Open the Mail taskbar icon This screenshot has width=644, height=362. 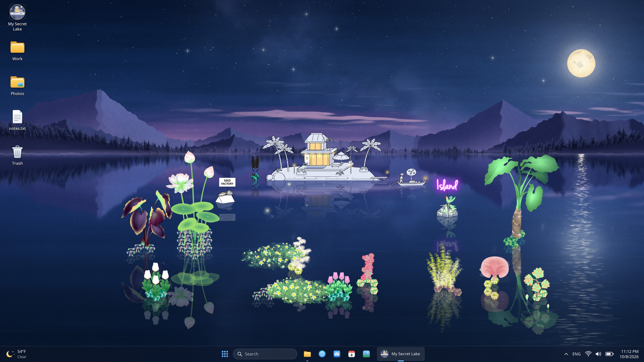[x=337, y=354]
